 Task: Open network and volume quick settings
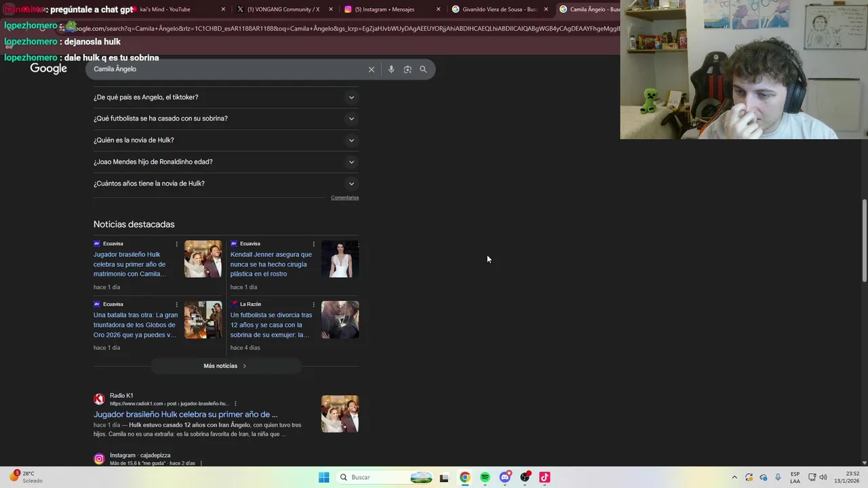pyautogui.click(x=818, y=477)
